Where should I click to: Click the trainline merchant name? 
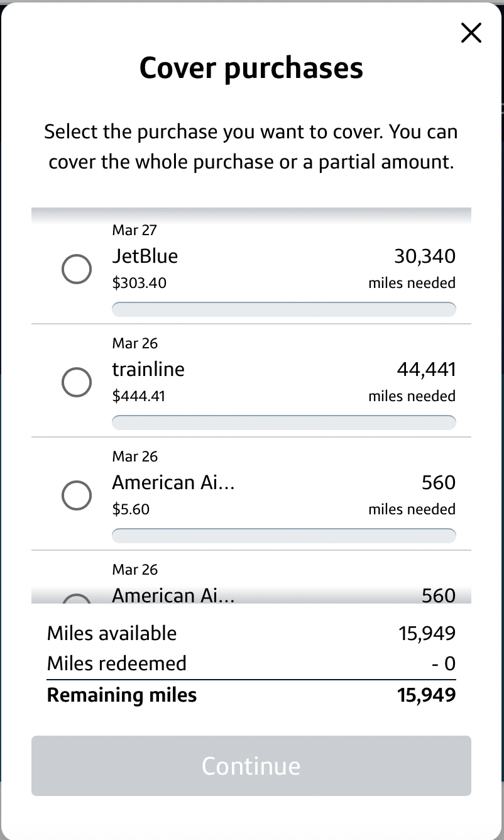point(148,369)
